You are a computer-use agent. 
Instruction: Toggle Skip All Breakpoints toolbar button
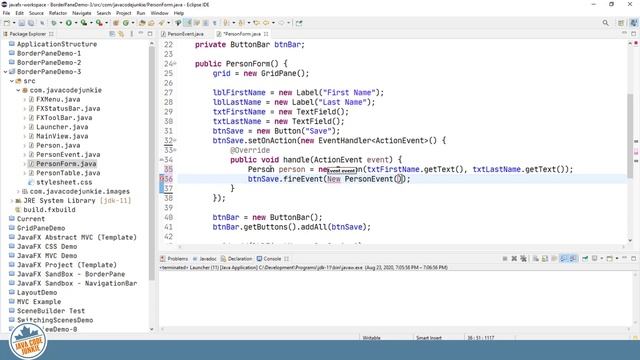pos(42,23)
